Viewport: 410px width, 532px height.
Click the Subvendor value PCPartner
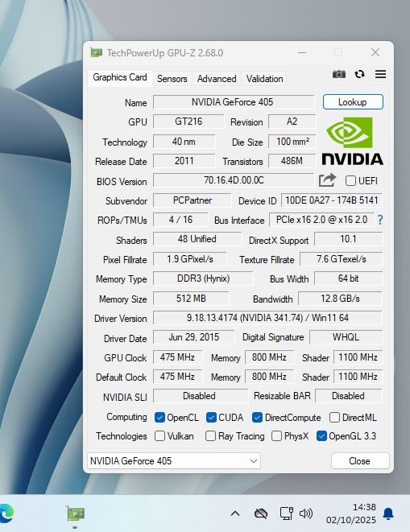193,200
